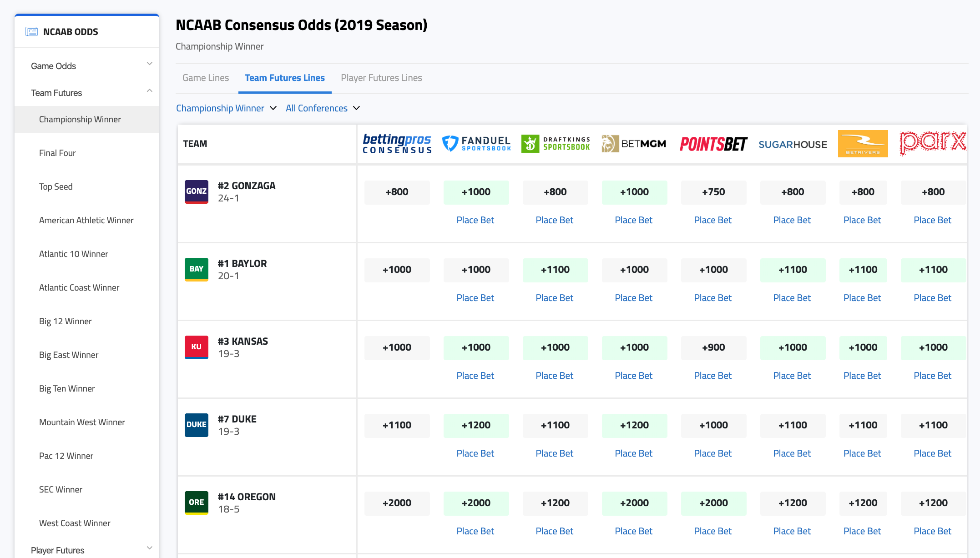Switch to the Game Lines tab
Image resolution: width=980 pixels, height=558 pixels.
[x=206, y=77]
